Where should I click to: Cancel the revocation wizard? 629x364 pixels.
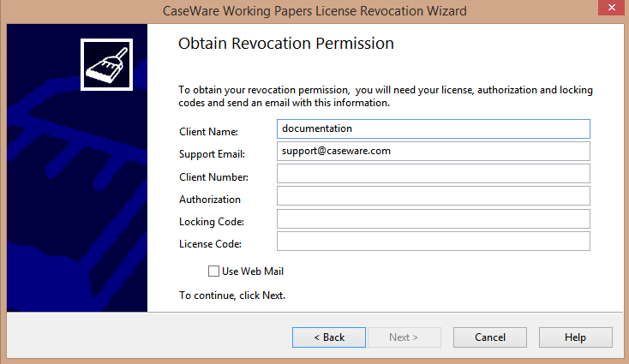pos(490,337)
